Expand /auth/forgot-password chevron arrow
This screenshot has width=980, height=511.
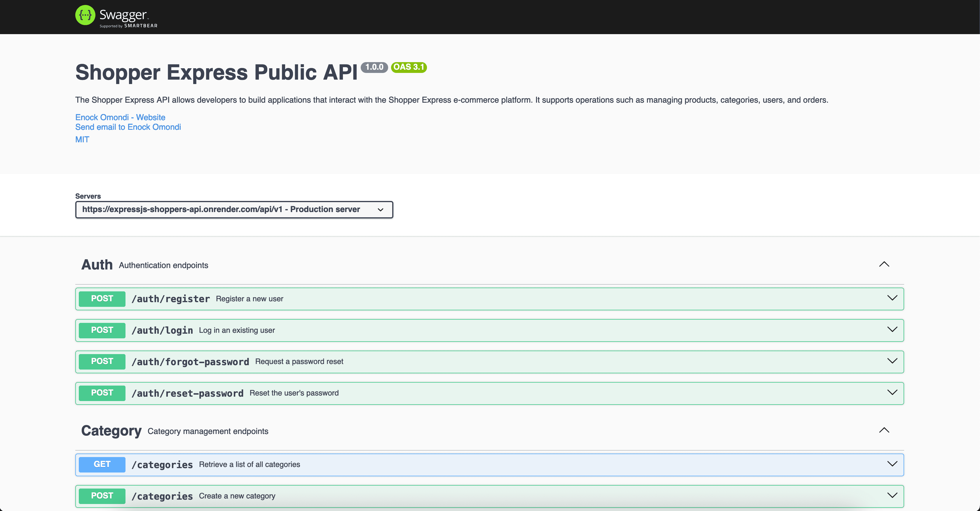tap(892, 361)
